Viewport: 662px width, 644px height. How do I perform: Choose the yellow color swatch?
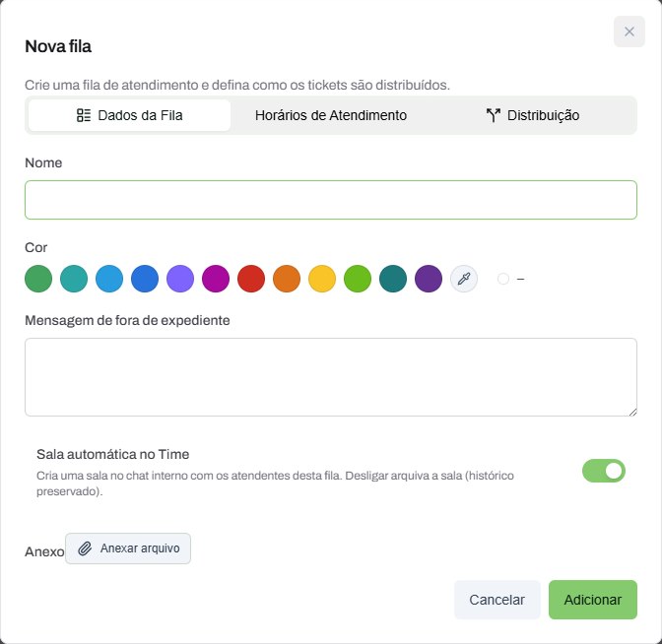[x=322, y=279]
